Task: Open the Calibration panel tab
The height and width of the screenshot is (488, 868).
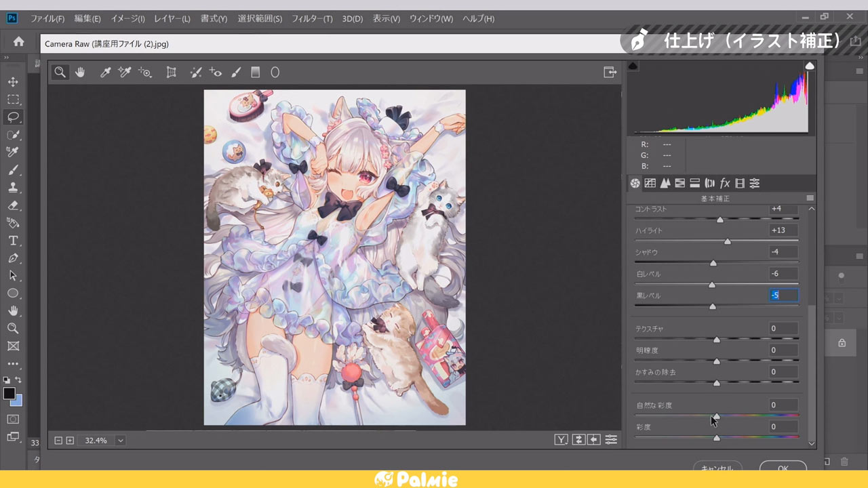Action: (740, 183)
